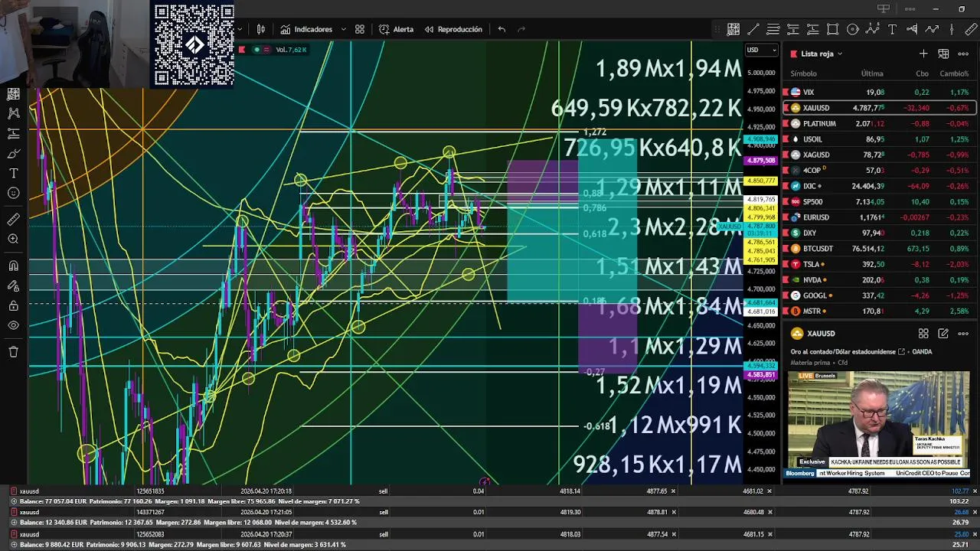Select the text tool in the left sidebar

(13, 173)
